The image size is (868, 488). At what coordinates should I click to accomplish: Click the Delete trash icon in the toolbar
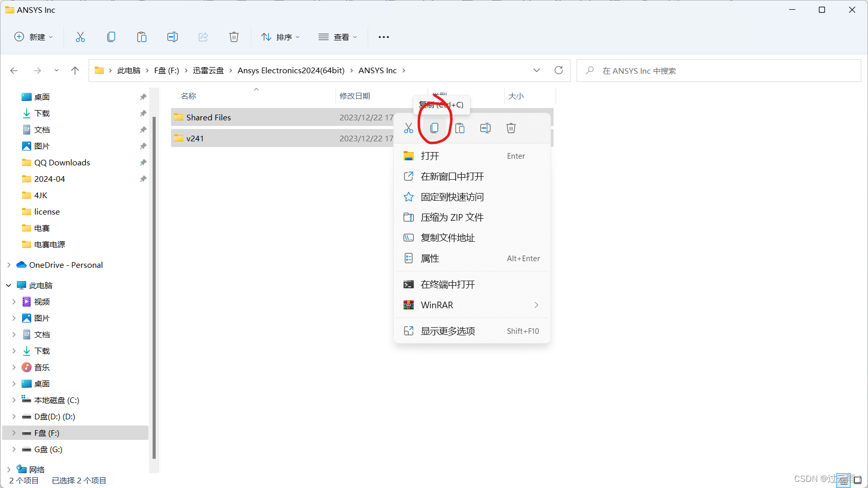click(234, 36)
